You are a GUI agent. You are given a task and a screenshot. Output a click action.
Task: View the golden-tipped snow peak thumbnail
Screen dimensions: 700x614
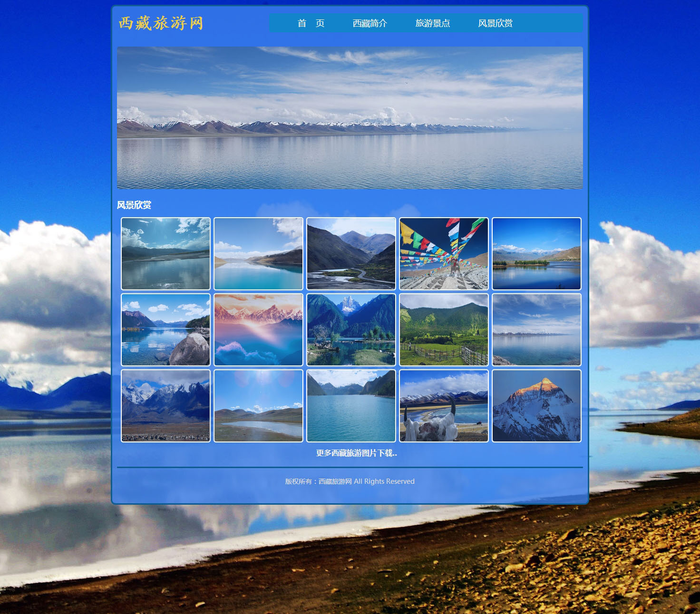coord(536,406)
